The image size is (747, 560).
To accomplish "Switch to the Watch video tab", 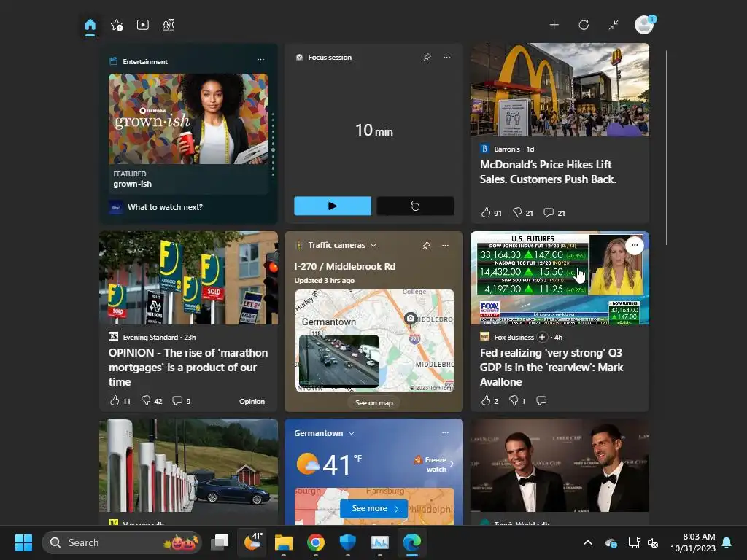I will (142, 25).
